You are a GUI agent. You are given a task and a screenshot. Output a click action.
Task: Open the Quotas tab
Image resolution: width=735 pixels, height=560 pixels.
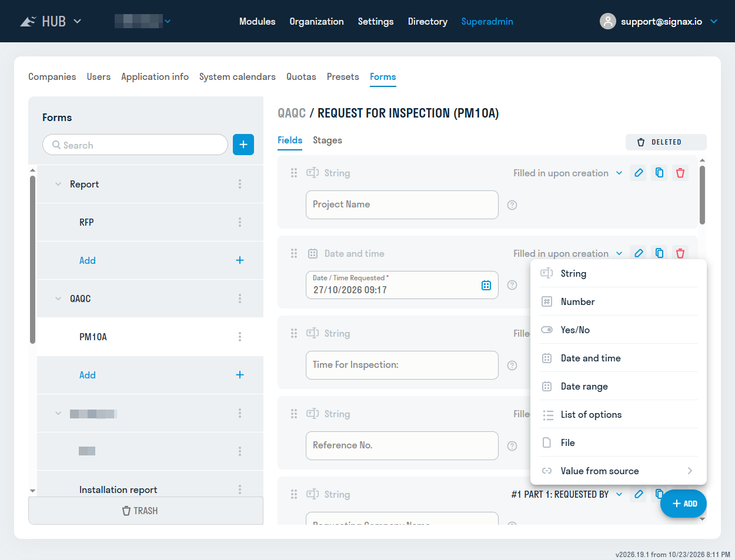301,77
